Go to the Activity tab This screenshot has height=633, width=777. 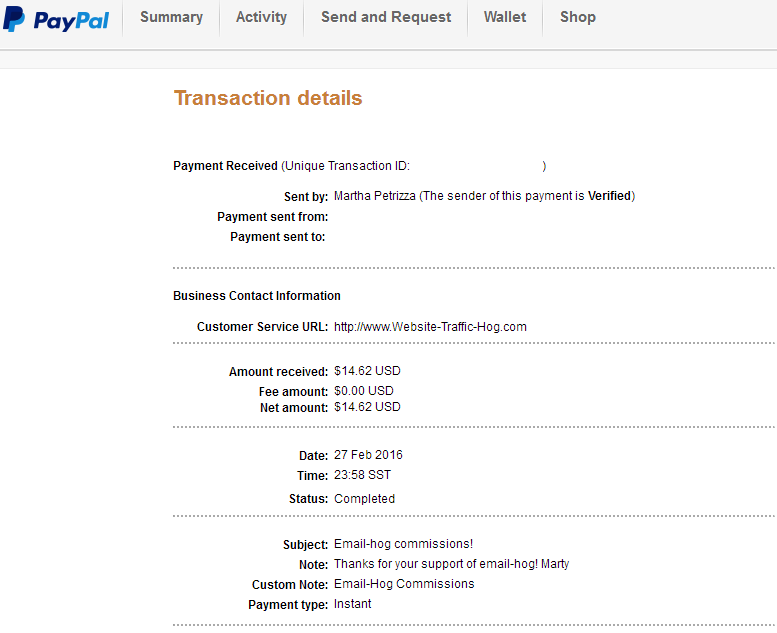click(x=261, y=17)
